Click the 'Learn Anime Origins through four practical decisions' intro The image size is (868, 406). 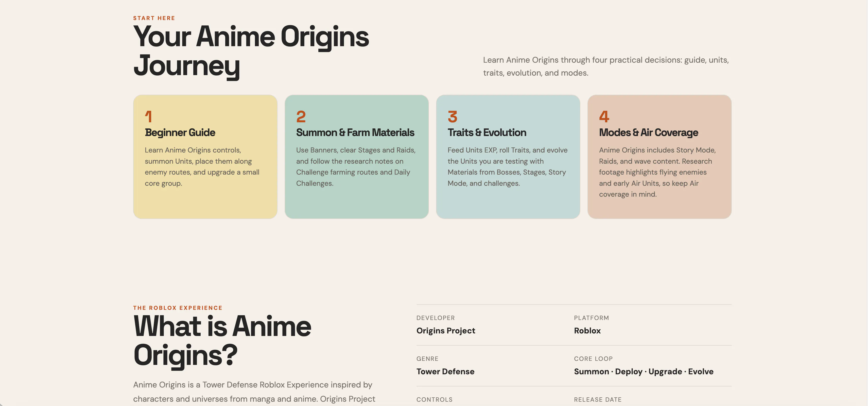(x=606, y=66)
